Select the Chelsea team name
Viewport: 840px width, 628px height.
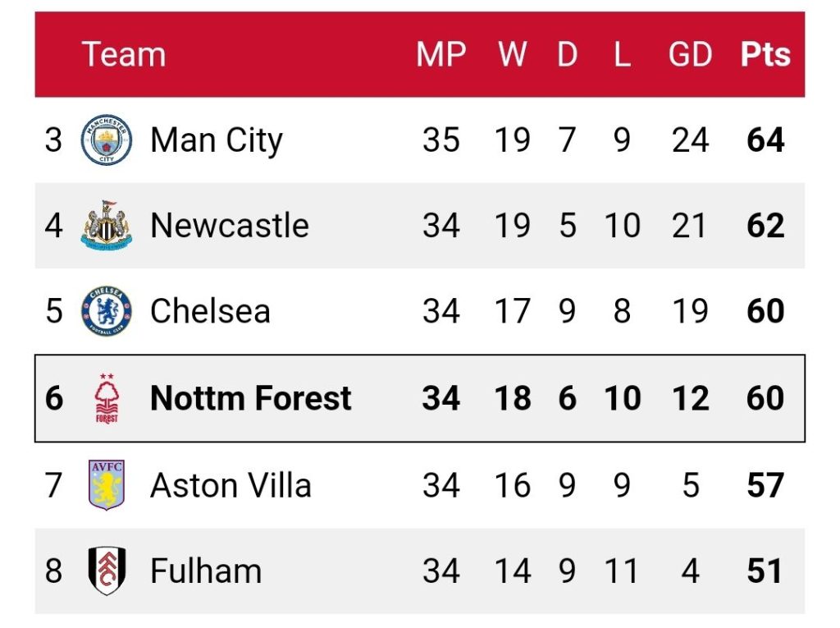(210, 311)
